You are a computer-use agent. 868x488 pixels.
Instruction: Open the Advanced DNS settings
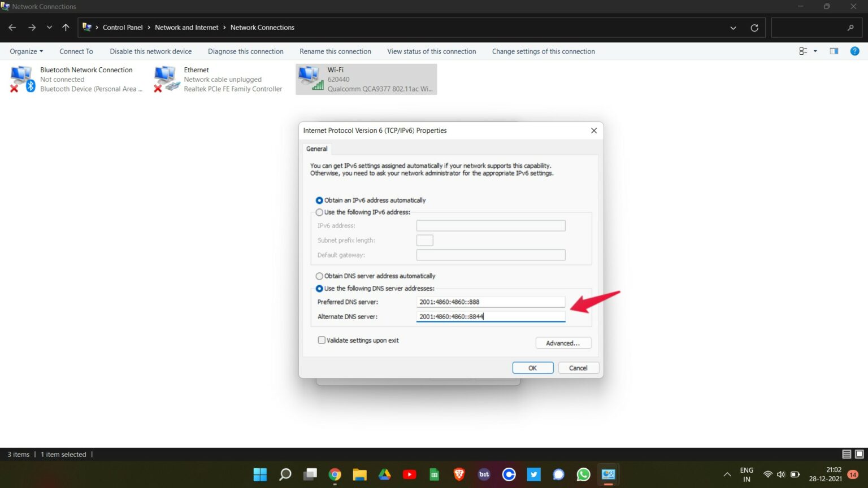pyautogui.click(x=563, y=343)
